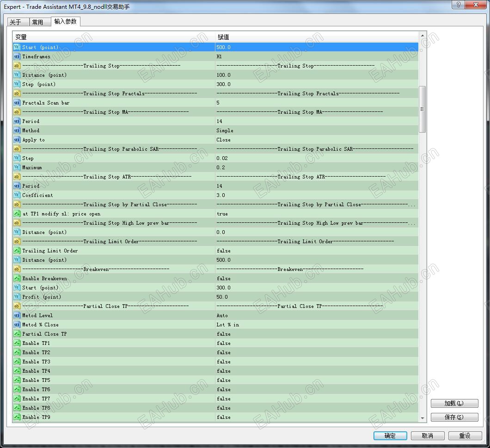Click the scrollbar up arrow of parameter list
Viewport: 490px width, 448px height.
423,35
